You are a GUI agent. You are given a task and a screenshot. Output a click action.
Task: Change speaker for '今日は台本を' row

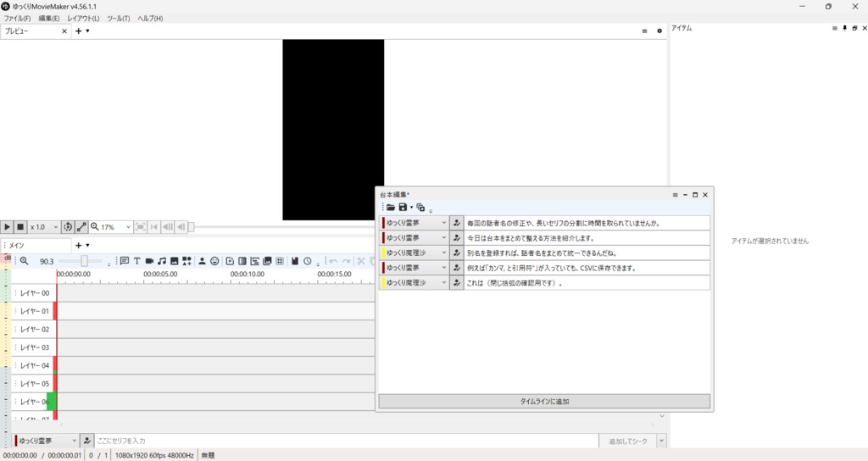click(415, 238)
